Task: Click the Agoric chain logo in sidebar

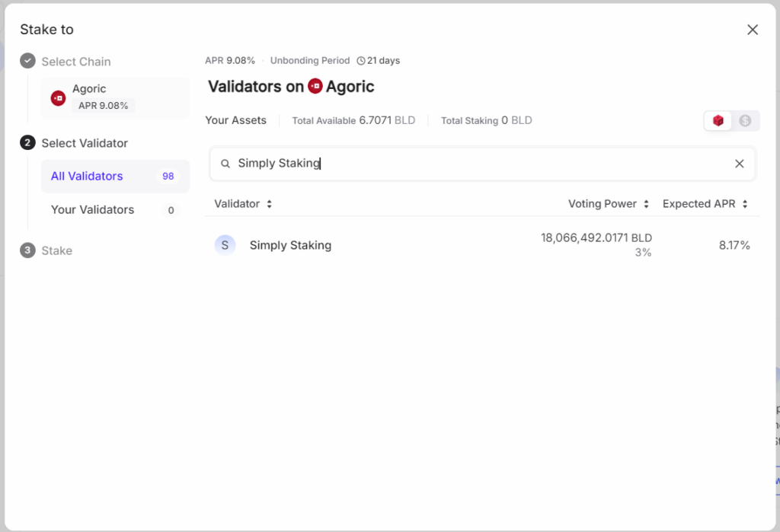Action: (x=58, y=97)
